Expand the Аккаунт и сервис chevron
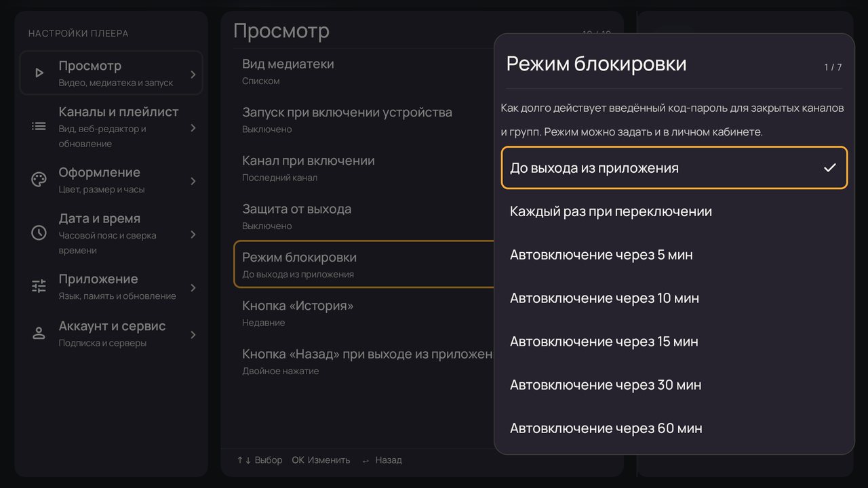The image size is (868, 488). (193, 334)
